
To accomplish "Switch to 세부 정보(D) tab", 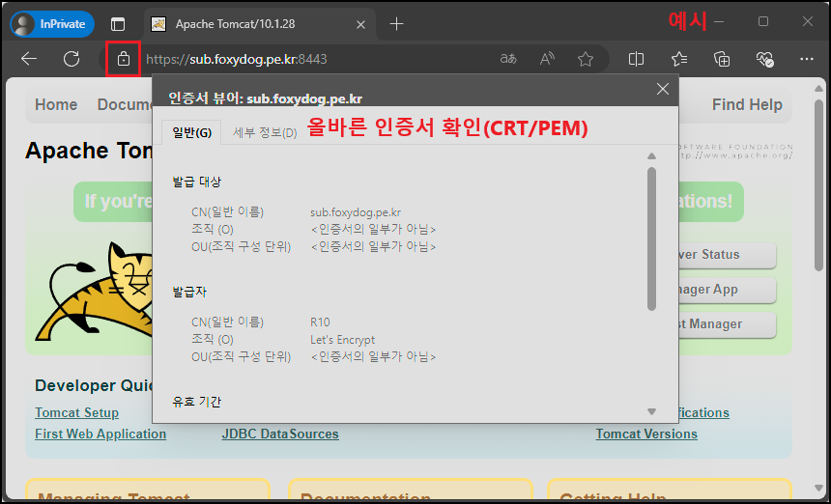I will [x=265, y=133].
